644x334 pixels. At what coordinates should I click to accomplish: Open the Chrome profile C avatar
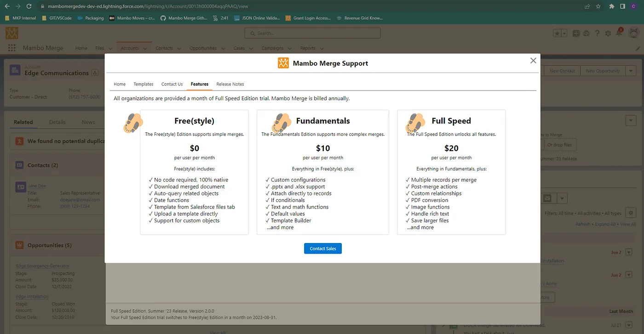[633, 6]
